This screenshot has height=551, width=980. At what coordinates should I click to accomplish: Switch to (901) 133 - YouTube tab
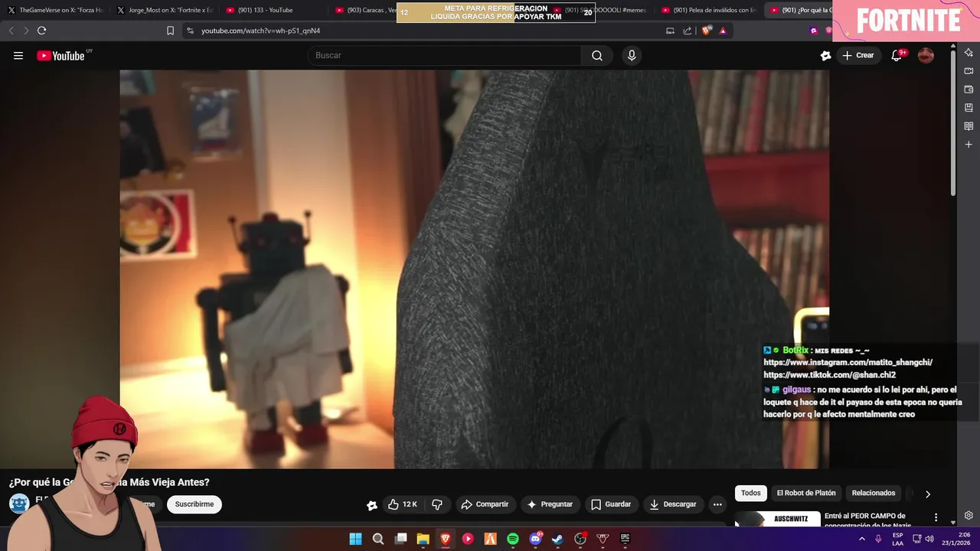click(x=274, y=10)
